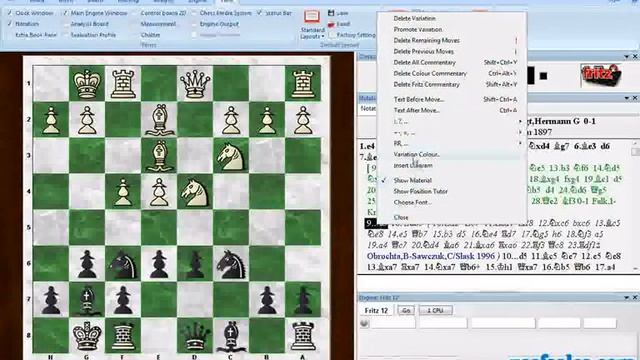Image resolution: width=640 pixels, height=360 pixels.
Task: Enable the Chess Media System checkbox
Action: 195,13
